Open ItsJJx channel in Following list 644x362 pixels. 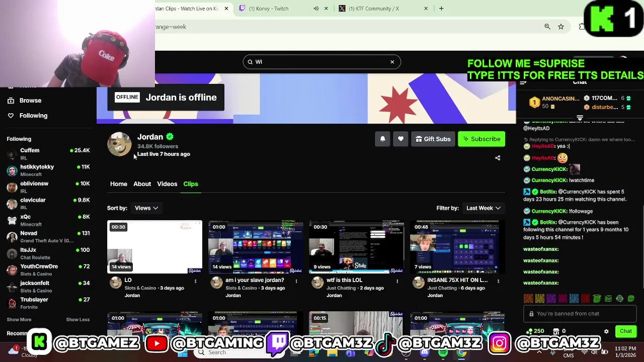click(48, 253)
